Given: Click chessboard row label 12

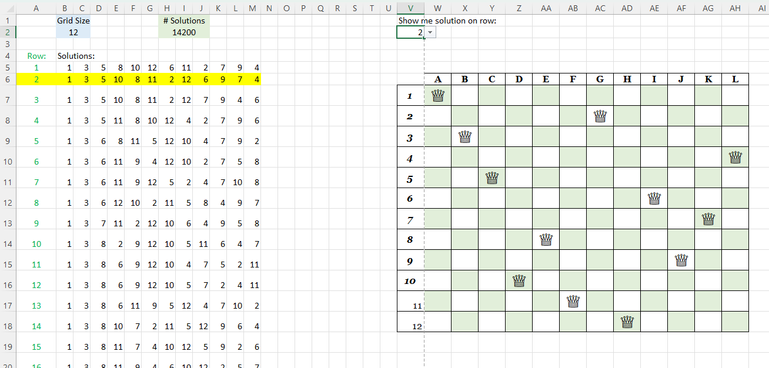Looking at the screenshot, I should [x=410, y=322].
